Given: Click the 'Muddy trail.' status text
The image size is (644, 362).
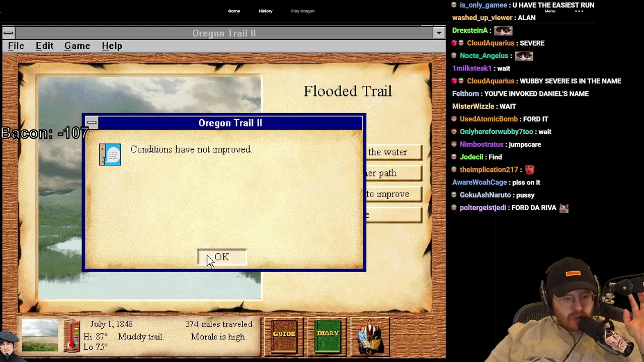Looking at the screenshot, I should click(x=141, y=337).
